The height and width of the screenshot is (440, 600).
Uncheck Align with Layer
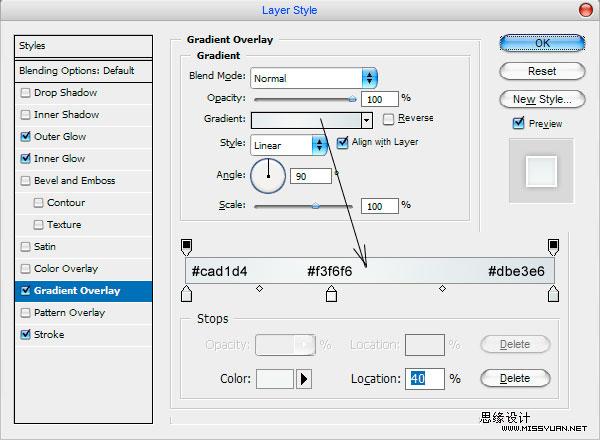(x=342, y=143)
